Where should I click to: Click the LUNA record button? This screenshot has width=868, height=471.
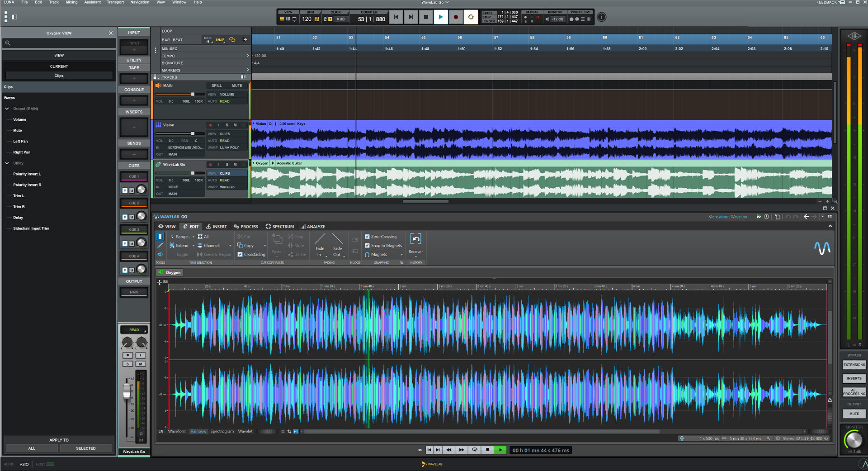point(456,17)
